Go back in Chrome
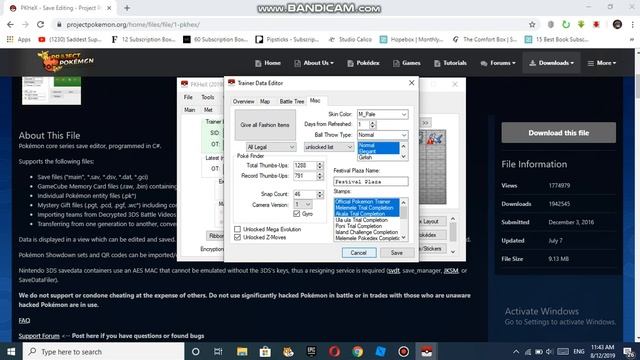The width and height of the screenshot is (640, 360). 10,24
